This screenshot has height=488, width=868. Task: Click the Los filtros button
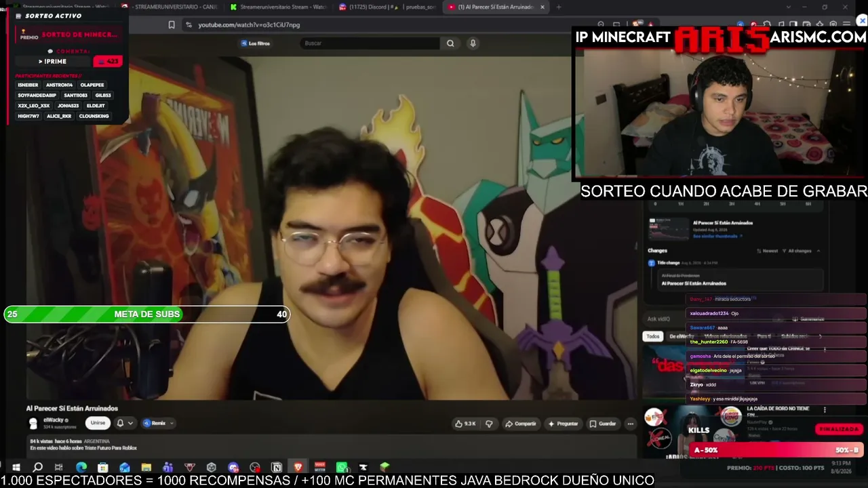(256, 43)
